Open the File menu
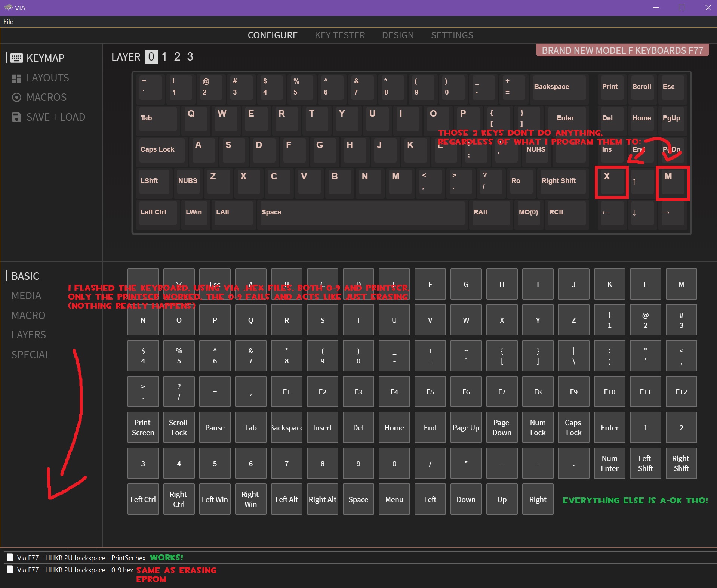Screen dimensions: 717x588 pos(8,22)
